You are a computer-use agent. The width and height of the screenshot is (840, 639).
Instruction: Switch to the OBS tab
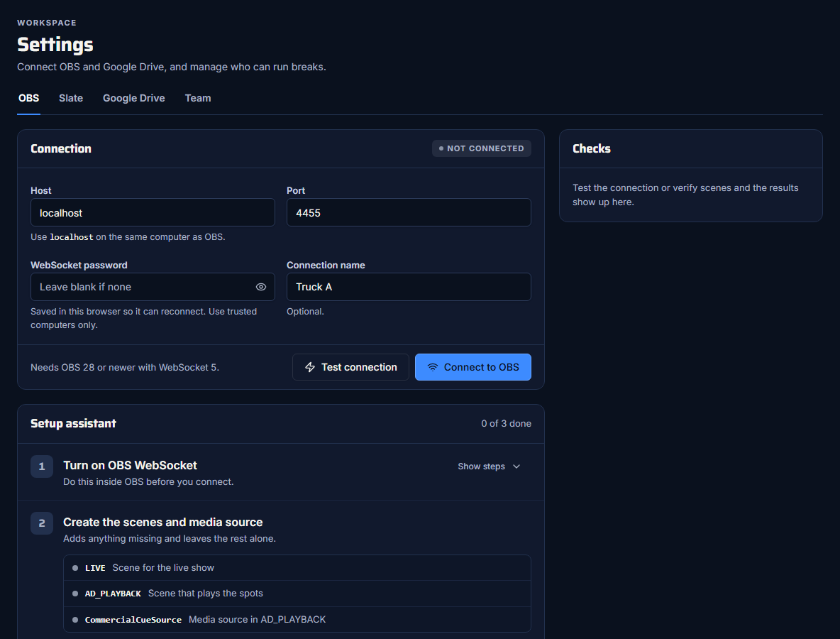pyautogui.click(x=29, y=98)
